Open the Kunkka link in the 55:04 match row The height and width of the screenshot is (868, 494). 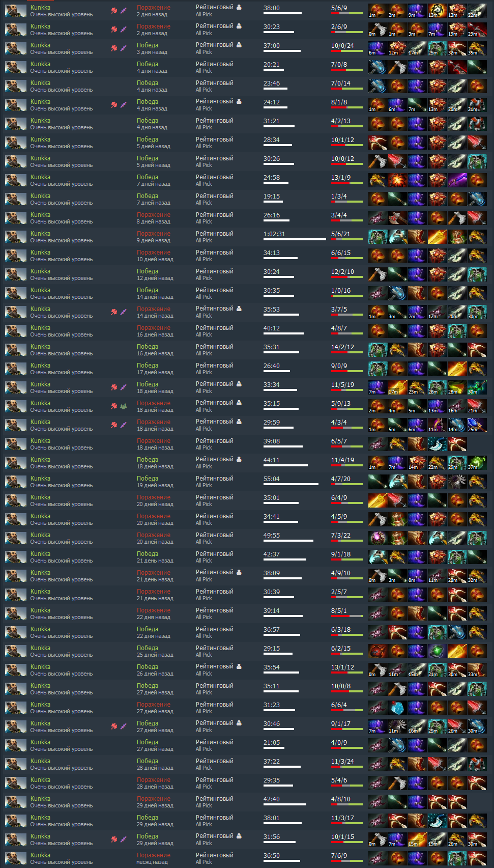tap(40, 479)
